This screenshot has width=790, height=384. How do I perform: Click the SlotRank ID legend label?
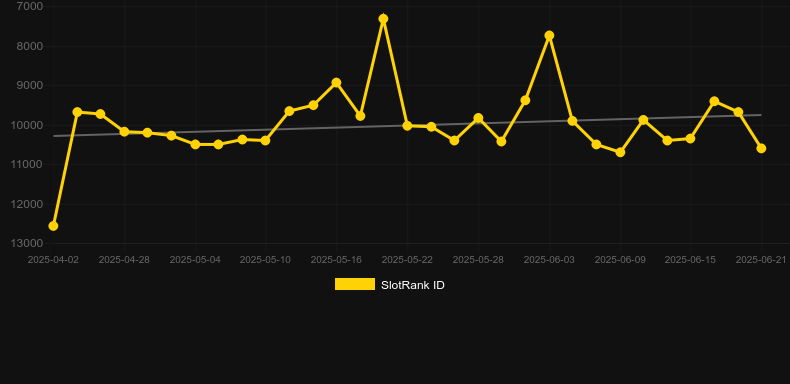coord(413,285)
